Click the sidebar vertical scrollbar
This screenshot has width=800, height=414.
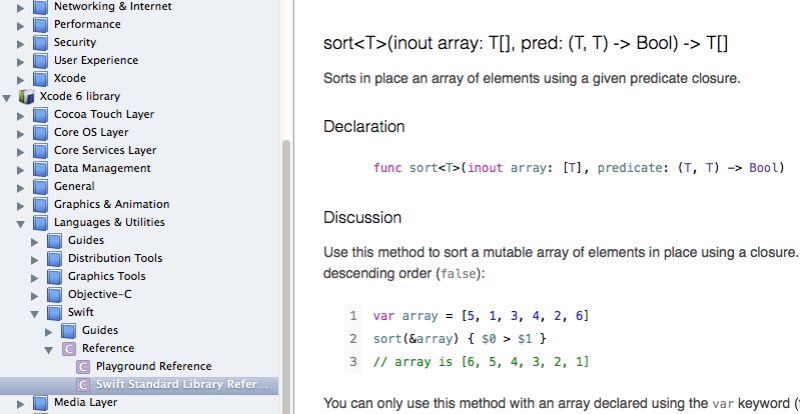coord(286,276)
